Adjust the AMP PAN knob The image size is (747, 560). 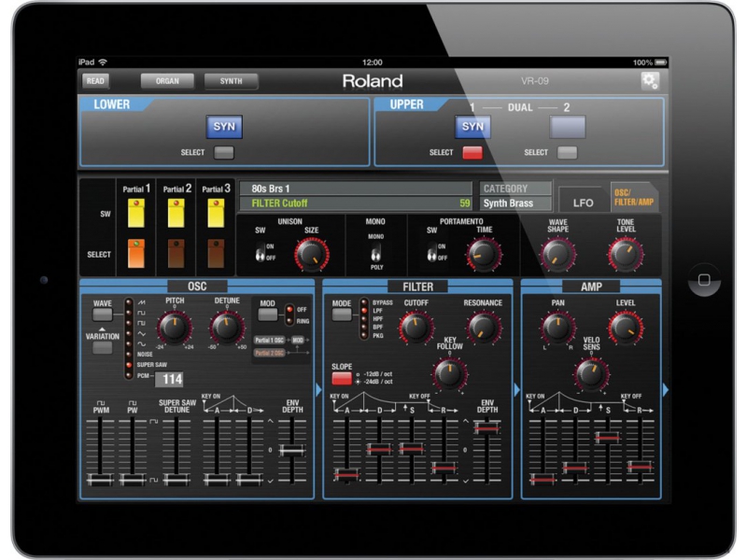[557, 329]
